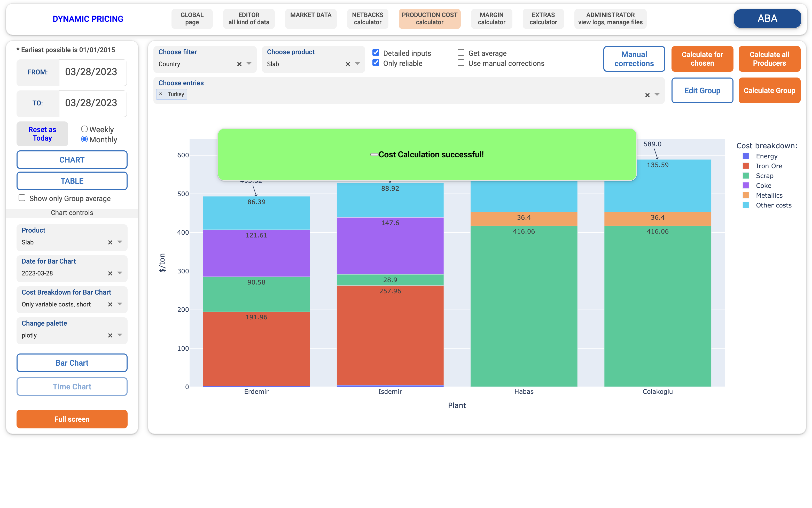Screen dimensions: 812x508
Task: Open the Choose product dropdown arrow
Action: (357, 64)
